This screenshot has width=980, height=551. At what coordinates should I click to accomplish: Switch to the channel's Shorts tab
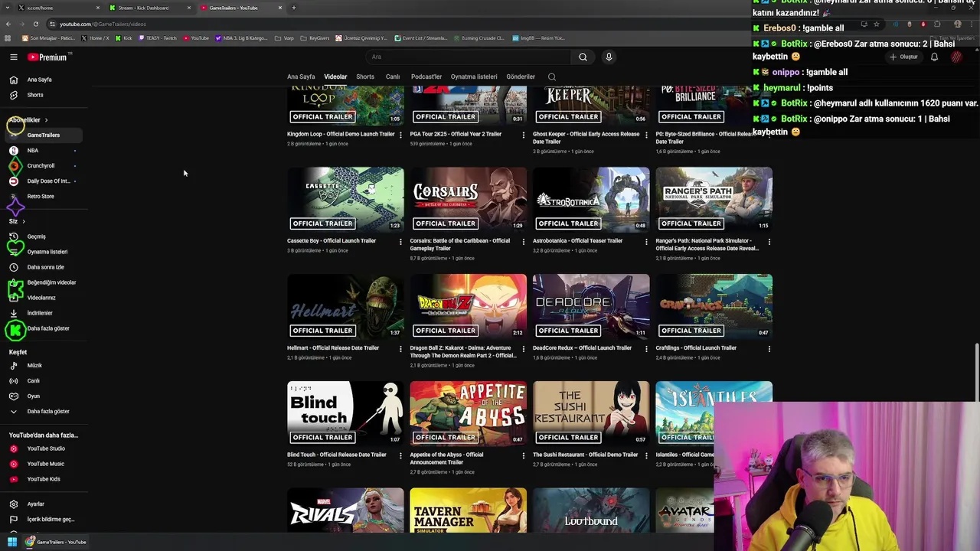point(365,77)
